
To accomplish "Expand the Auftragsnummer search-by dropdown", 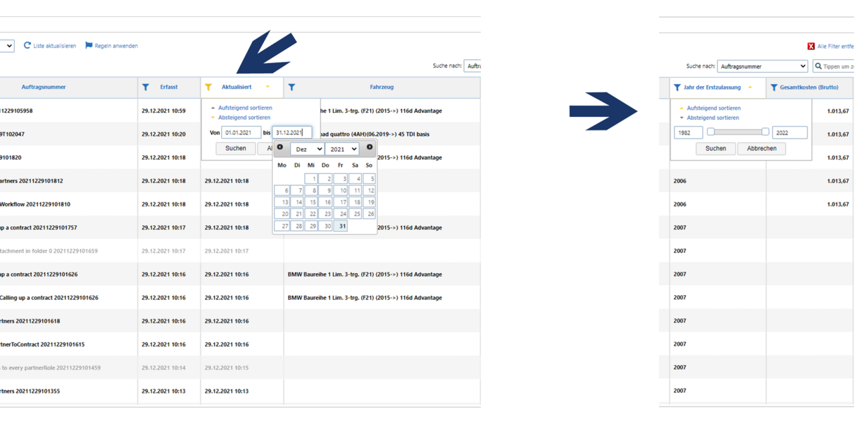I will (x=762, y=67).
